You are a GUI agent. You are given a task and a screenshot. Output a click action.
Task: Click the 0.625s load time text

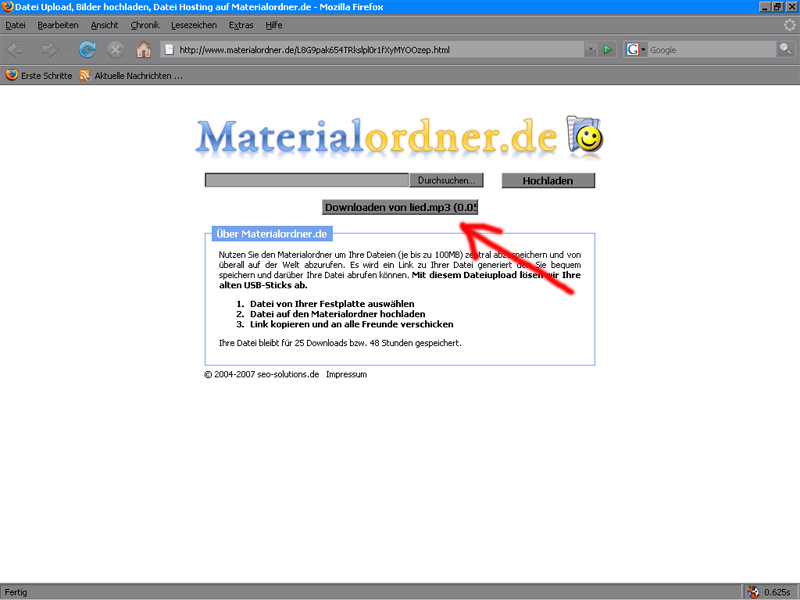pyautogui.click(x=778, y=592)
